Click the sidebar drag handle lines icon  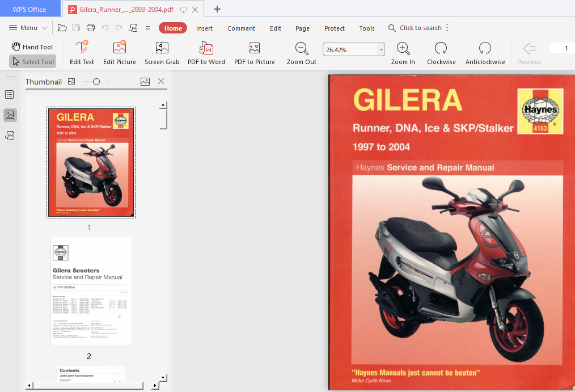(10, 77)
